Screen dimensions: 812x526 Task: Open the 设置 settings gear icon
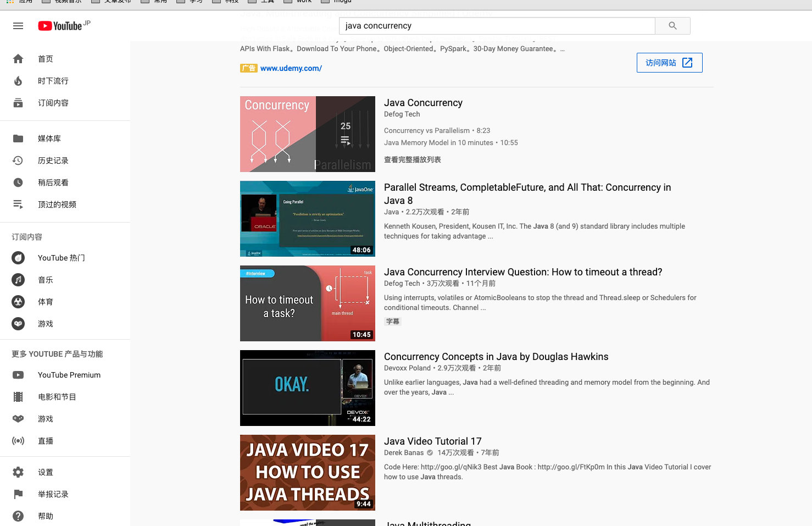[18, 472]
